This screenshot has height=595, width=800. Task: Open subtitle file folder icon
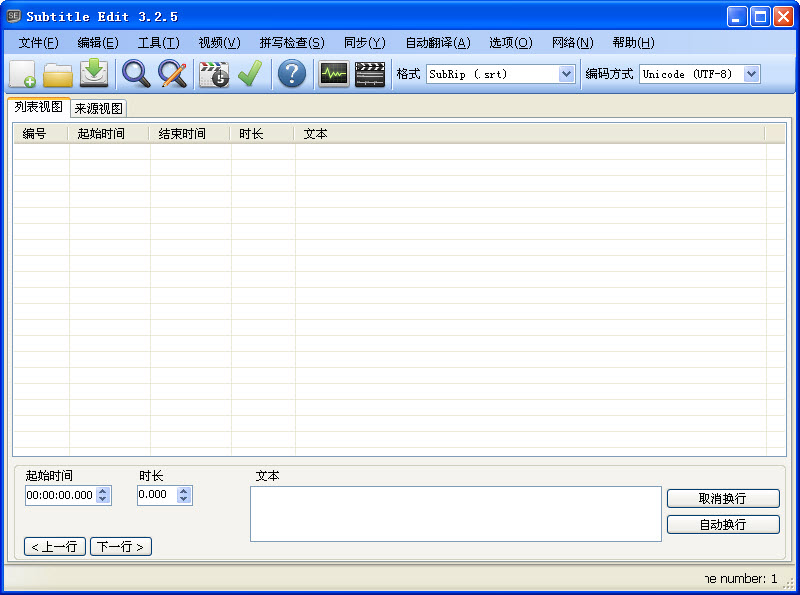[58, 75]
